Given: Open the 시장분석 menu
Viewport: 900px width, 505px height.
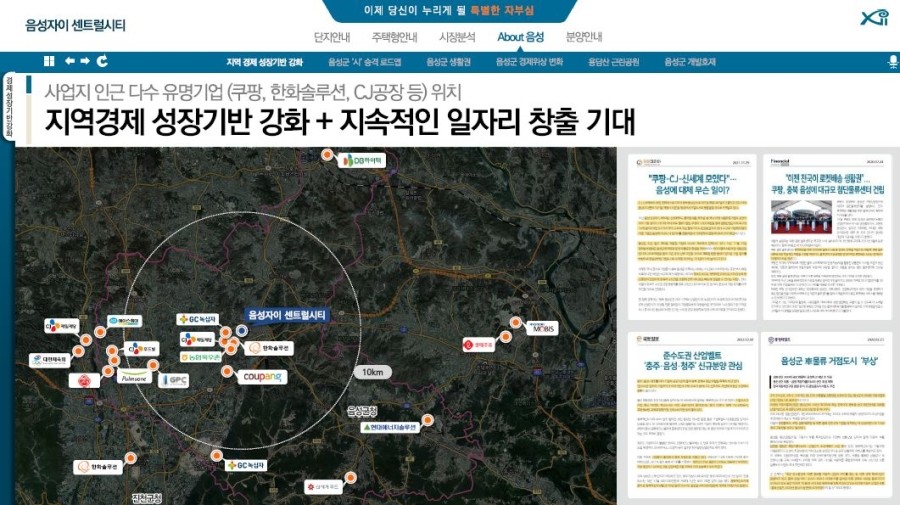Looking at the screenshot, I should [x=457, y=37].
